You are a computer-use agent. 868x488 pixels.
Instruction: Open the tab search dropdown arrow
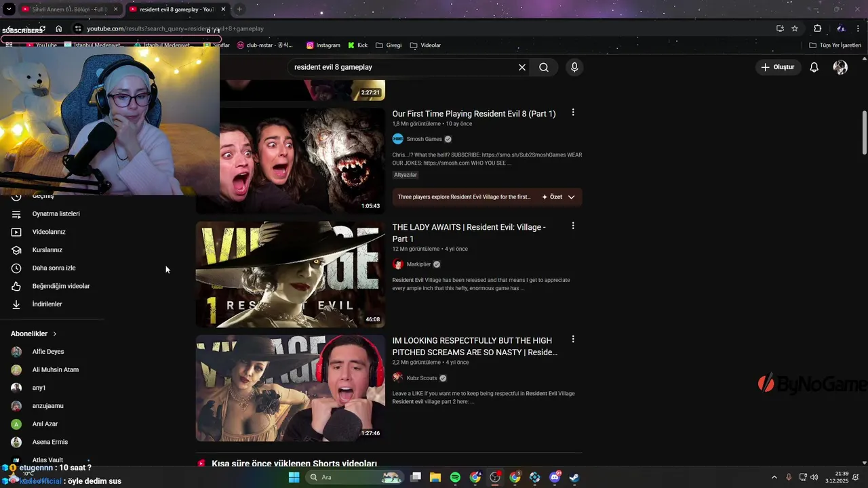[9, 9]
